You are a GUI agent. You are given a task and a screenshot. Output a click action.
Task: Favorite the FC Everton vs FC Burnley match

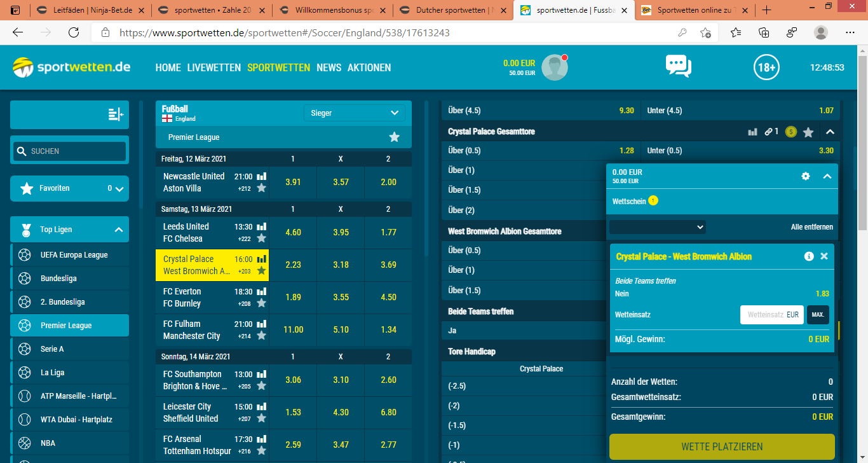[261, 303]
